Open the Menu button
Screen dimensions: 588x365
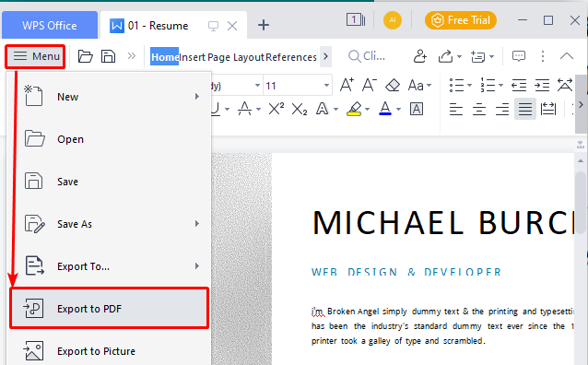pyautogui.click(x=36, y=56)
